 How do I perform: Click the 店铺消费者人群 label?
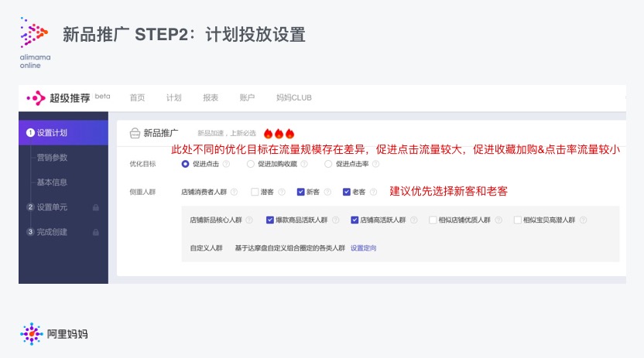[x=204, y=192]
